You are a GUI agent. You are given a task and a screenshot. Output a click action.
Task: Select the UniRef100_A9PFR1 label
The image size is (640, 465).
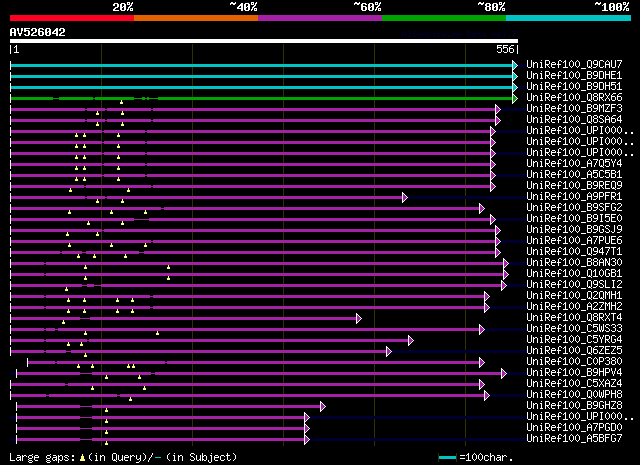(x=574, y=197)
